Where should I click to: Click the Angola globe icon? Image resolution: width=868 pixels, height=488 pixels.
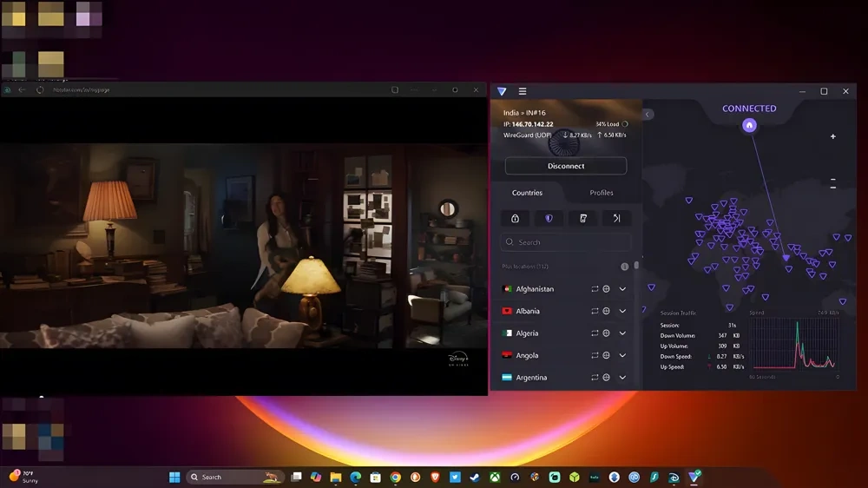[x=606, y=356]
